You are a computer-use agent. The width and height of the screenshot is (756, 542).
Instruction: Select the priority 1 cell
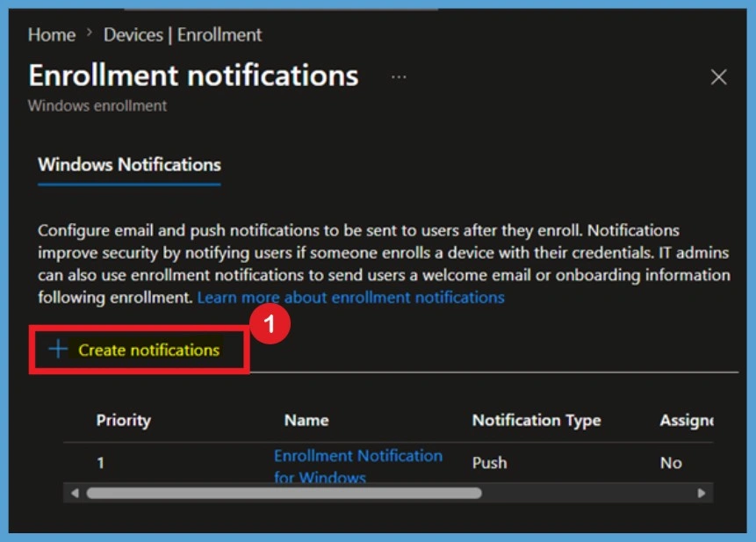pos(100,463)
